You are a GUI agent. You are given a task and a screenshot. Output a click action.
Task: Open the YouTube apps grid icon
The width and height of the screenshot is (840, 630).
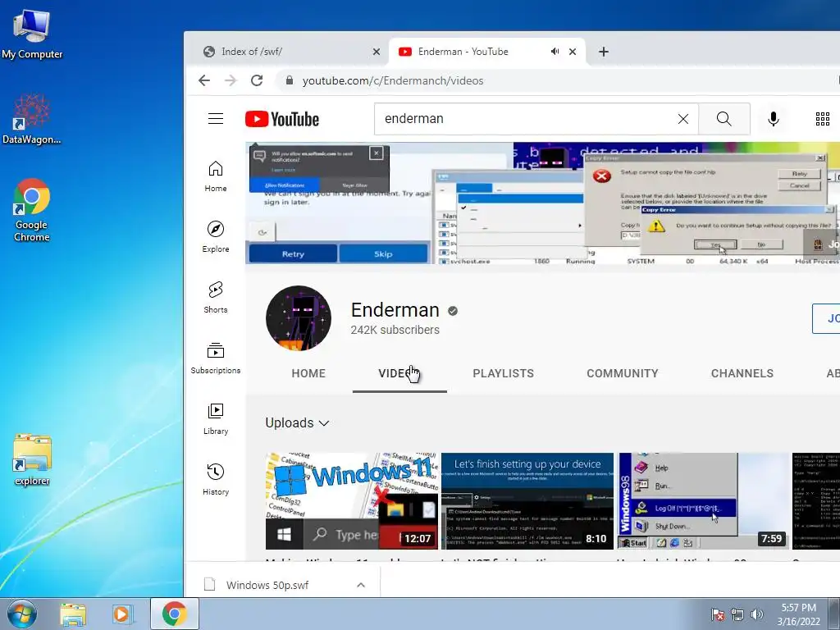pyautogui.click(x=822, y=119)
